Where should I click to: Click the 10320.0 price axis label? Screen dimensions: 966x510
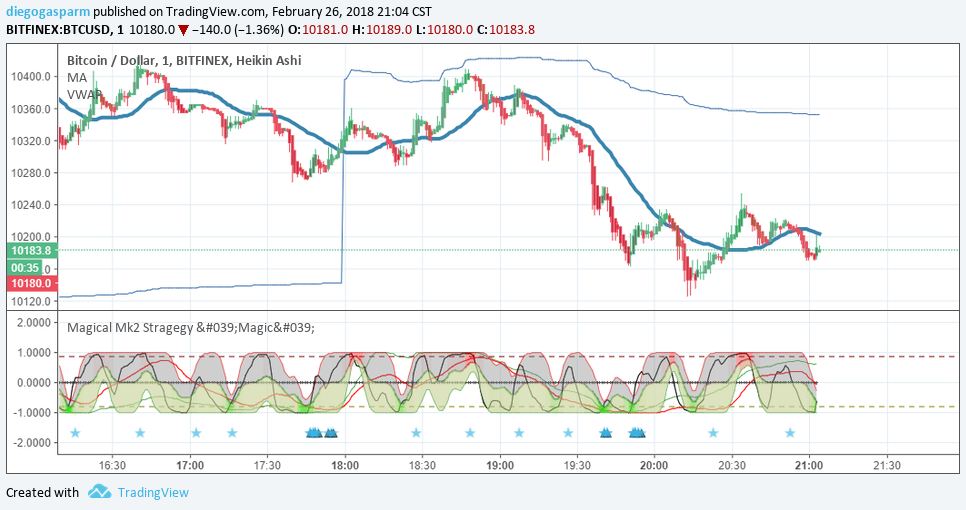(x=30, y=141)
